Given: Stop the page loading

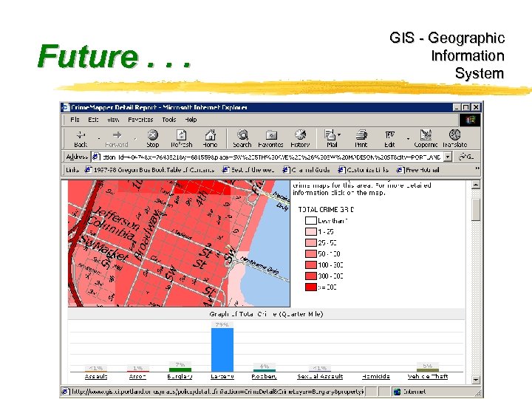Looking at the screenshot, I should click(x=153, y=139).
